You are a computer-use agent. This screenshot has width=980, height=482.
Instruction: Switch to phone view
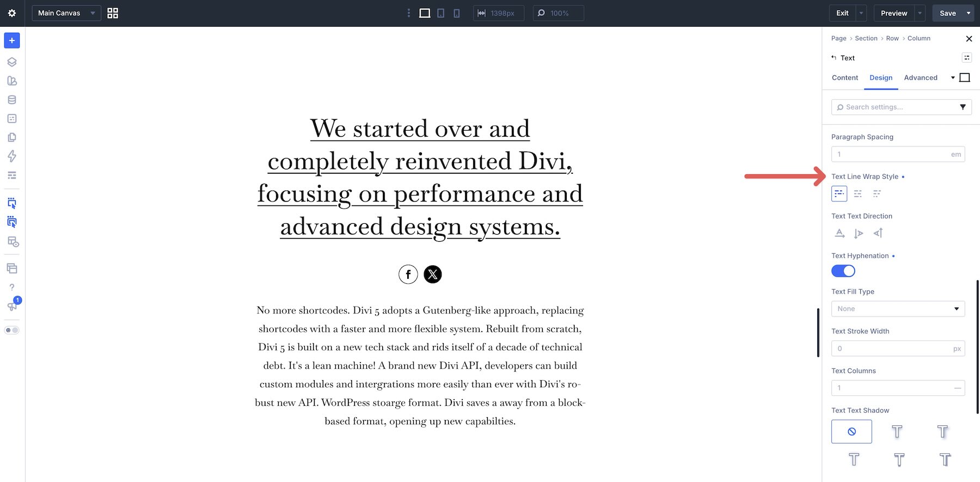(457, 13)
